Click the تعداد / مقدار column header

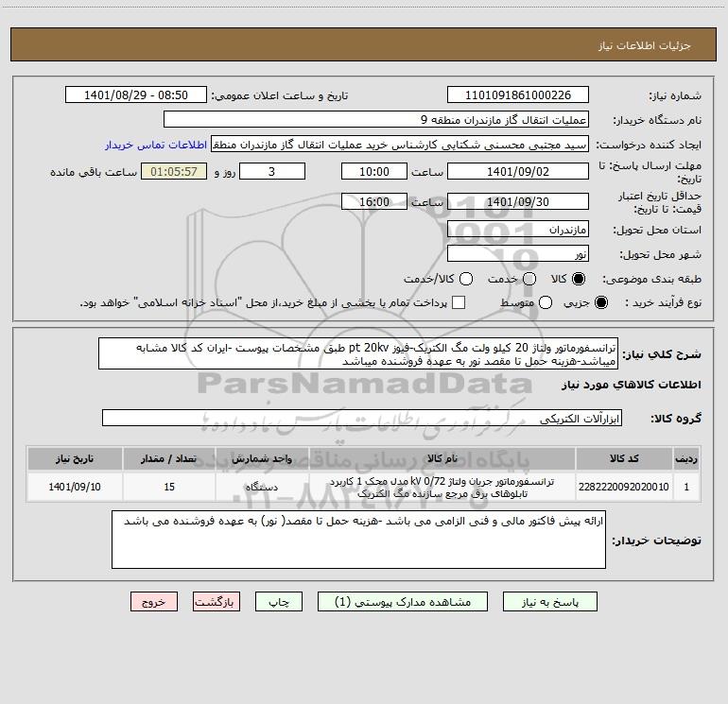[169, 459]
